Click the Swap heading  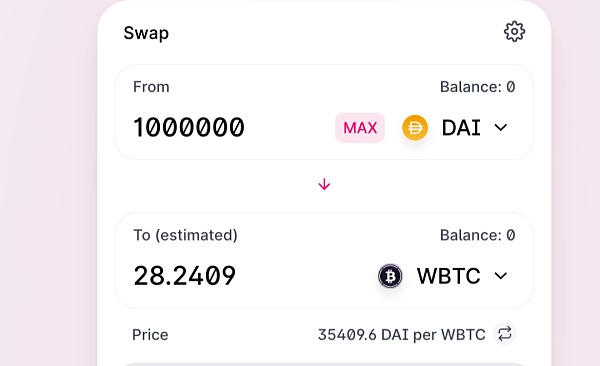tap(146, 33)
